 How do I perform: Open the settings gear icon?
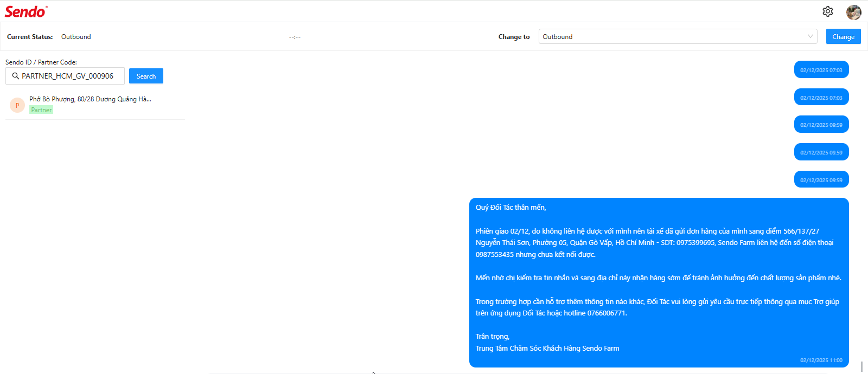828,11
